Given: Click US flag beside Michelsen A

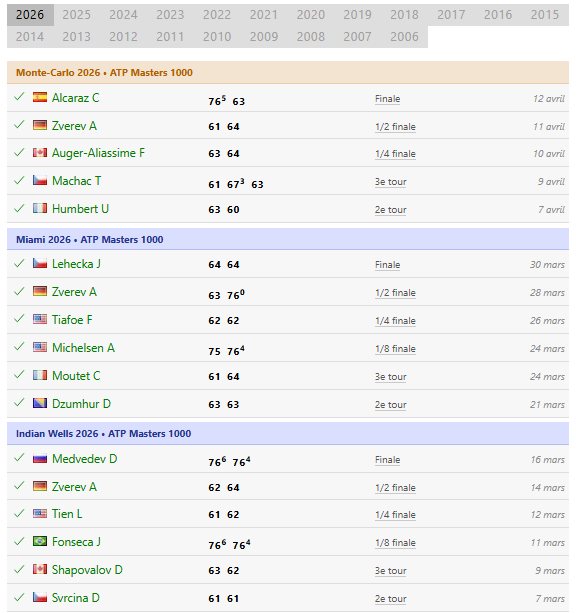Looking at the screenshot, I should coord(39,347).
